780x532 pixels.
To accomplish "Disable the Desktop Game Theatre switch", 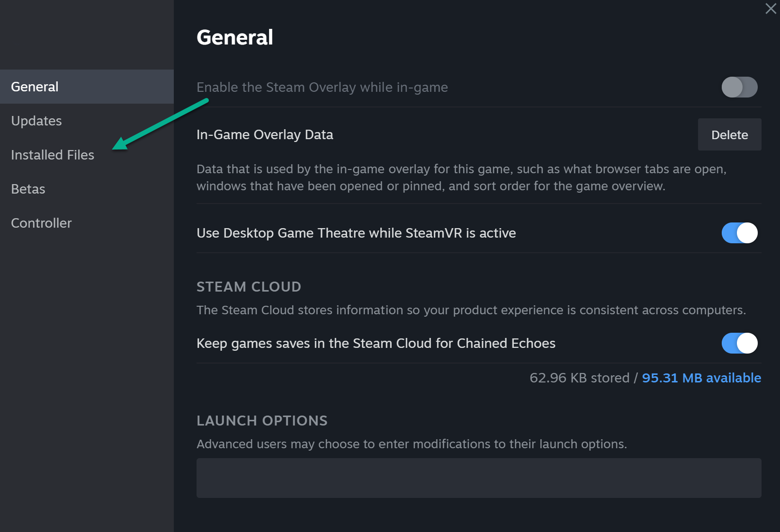I will click(x=739, y=233).
